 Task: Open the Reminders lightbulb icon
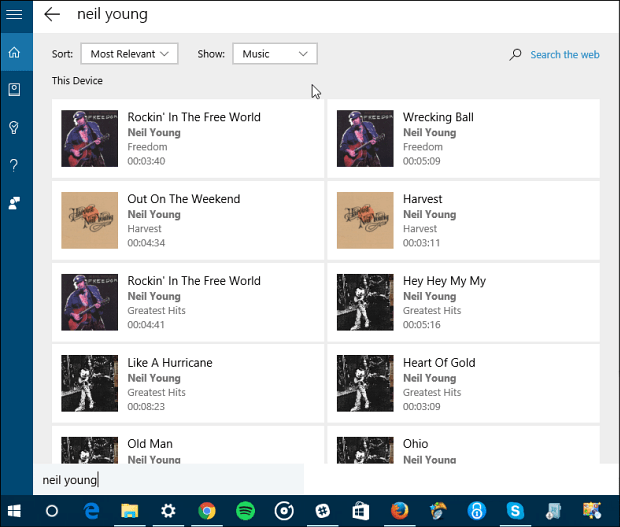(x=14, y=127)
